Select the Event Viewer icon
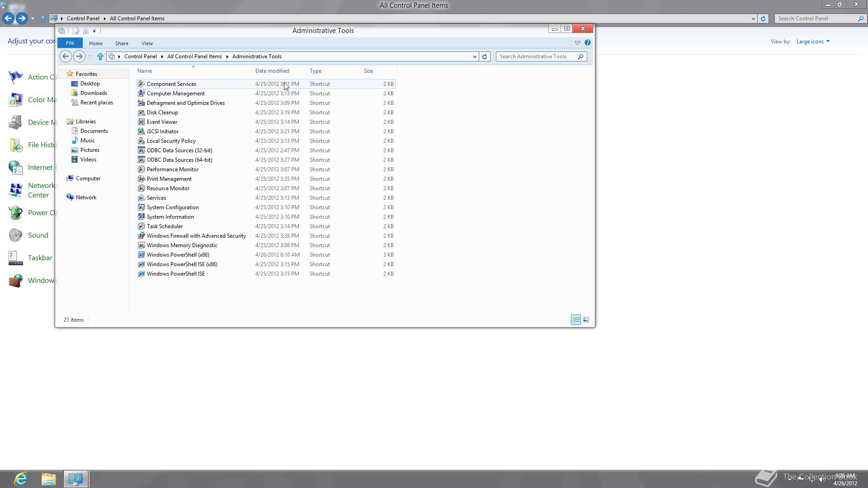 pos(141,122)
